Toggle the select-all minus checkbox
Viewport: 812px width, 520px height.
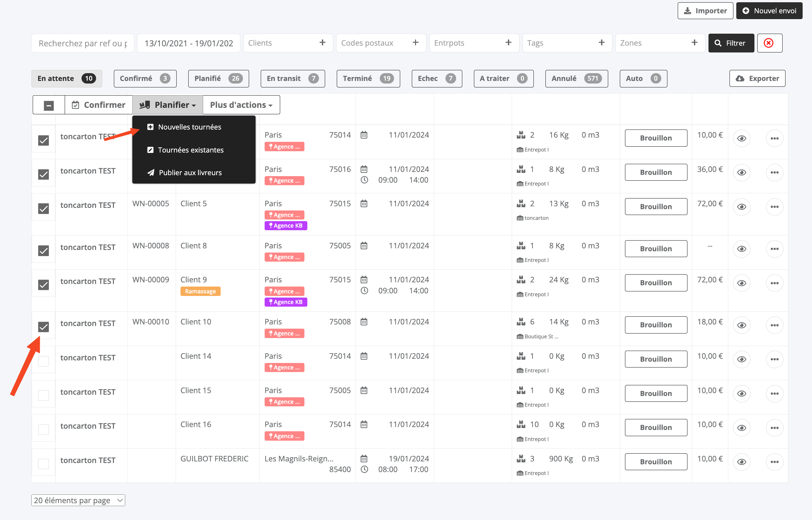click(49, 106)
